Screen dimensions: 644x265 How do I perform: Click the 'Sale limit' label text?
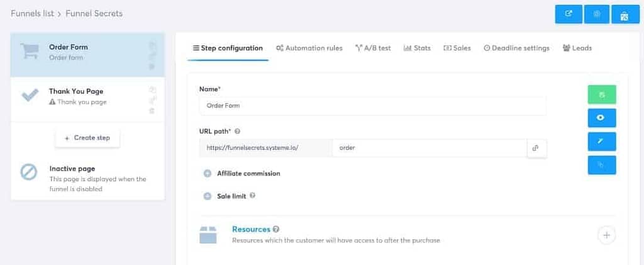[x=231, y=196]
